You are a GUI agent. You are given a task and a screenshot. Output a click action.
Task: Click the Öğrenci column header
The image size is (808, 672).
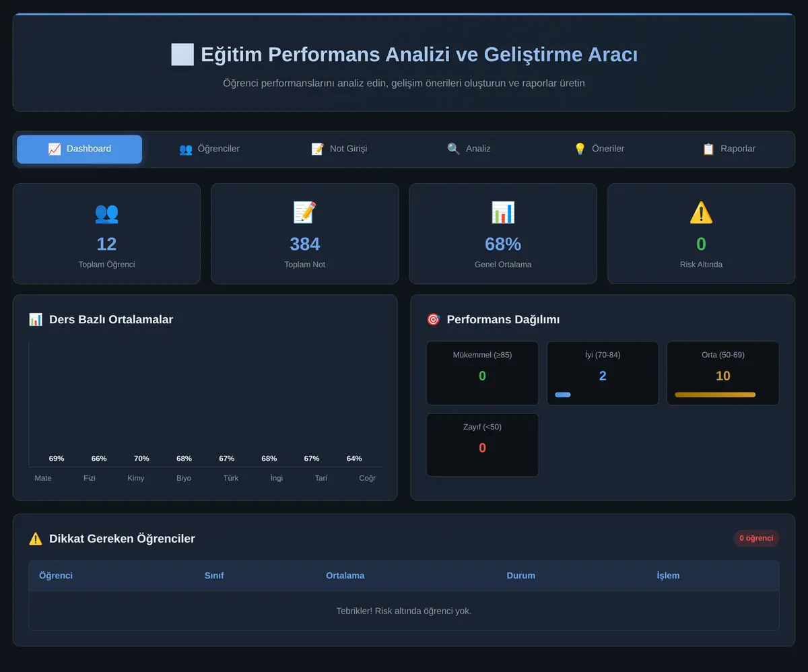click(56, 576)
